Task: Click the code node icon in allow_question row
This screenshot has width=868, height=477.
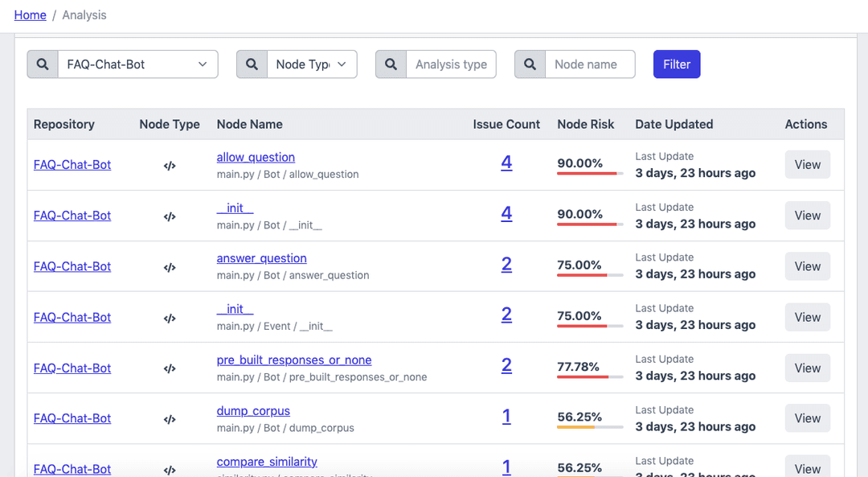Action: 170,166
